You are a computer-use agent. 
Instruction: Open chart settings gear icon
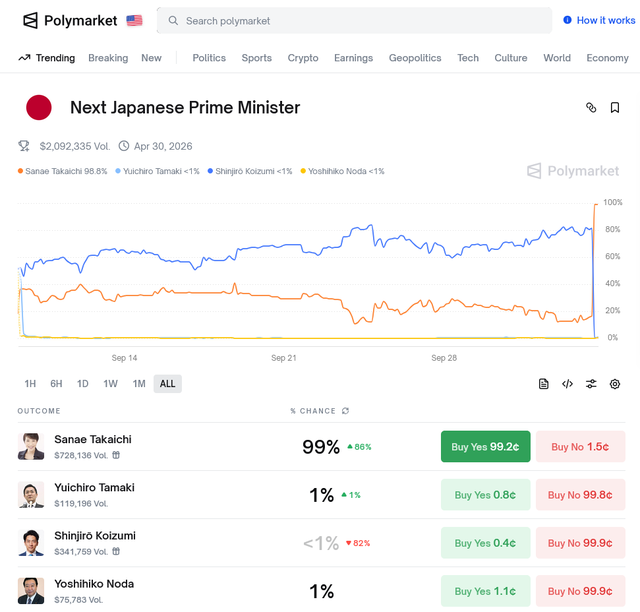coord(615,384)
